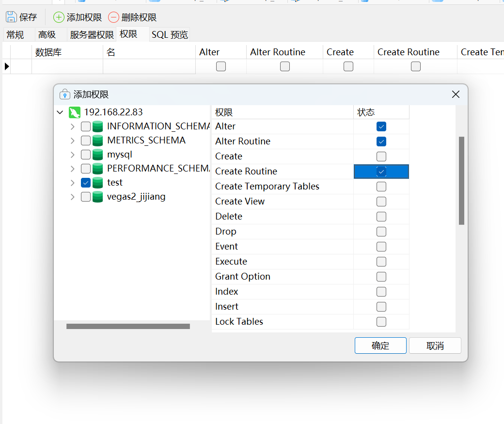Check Alter box in background grid row

click(221, 66)
